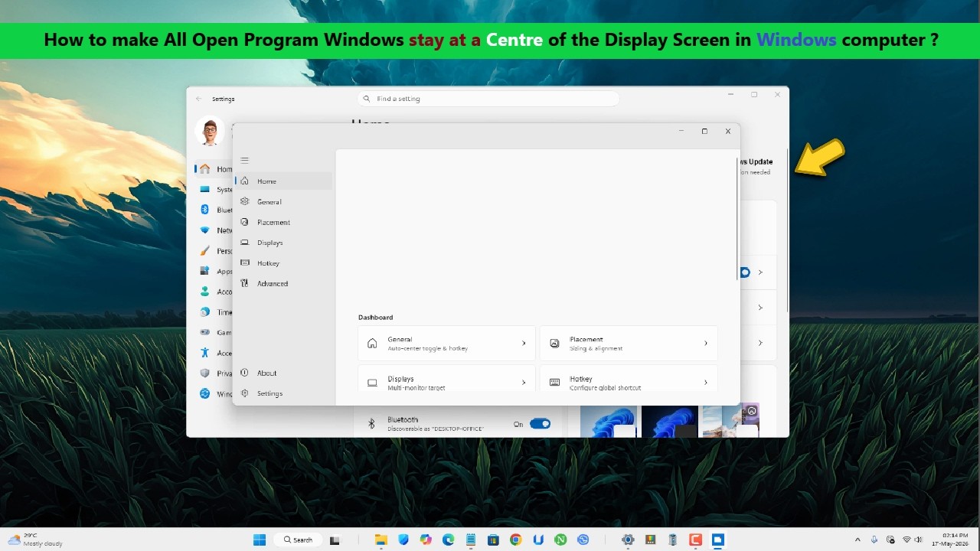Toggle Bluetooth off in the Settings window
This screenshot has height=551, width=980.
point(540,424)
